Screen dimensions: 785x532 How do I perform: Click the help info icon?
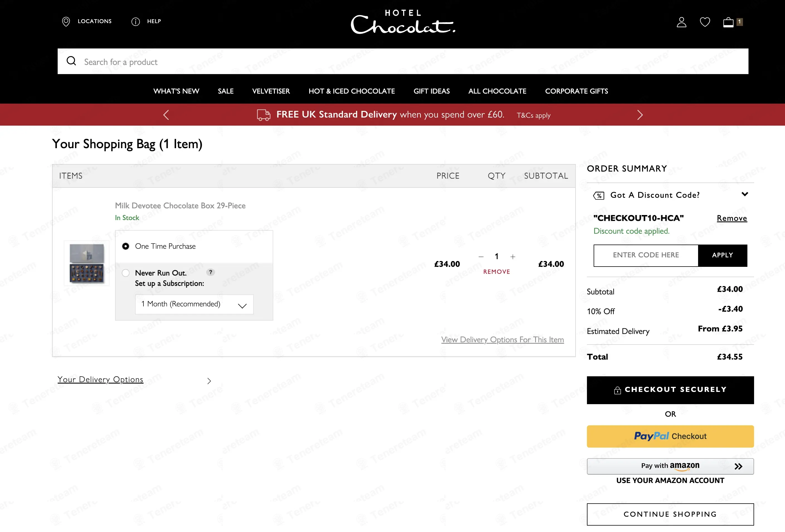click(135, 22)
